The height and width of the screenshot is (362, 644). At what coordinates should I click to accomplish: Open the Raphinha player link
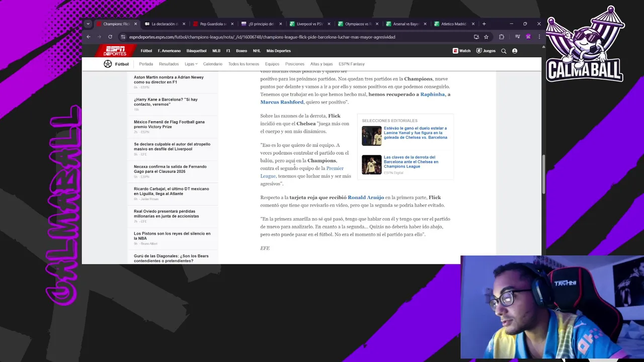point(433,95)
